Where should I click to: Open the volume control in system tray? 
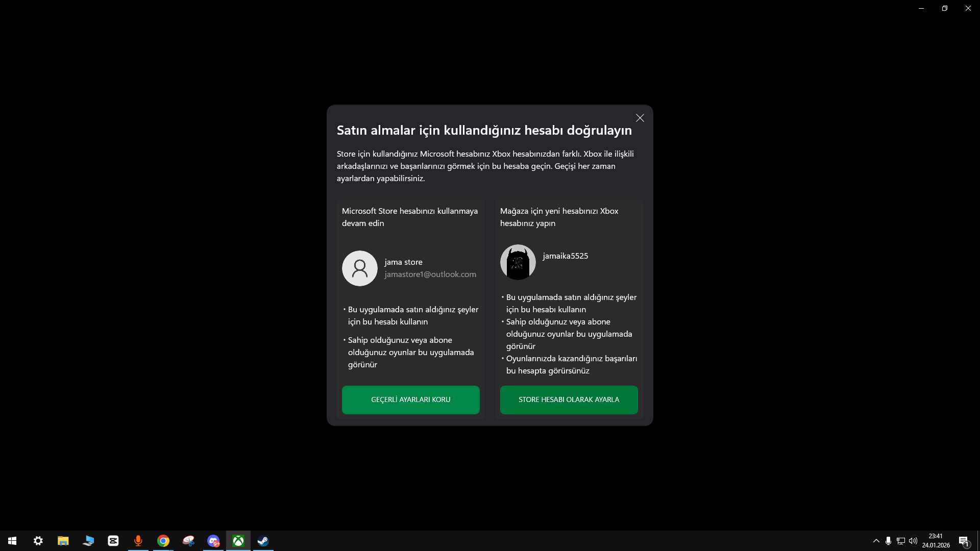coord(913,541)
